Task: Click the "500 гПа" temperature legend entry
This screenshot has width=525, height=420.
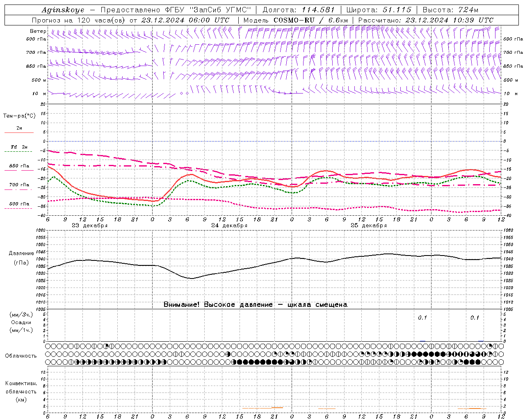Action: coord(19,204)
